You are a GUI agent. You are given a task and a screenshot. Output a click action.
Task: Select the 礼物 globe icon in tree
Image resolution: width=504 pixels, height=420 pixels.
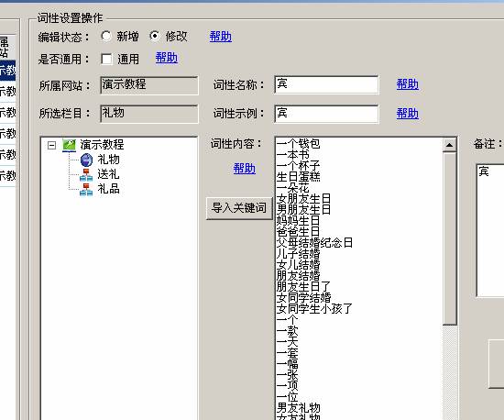tap(86, 160)
